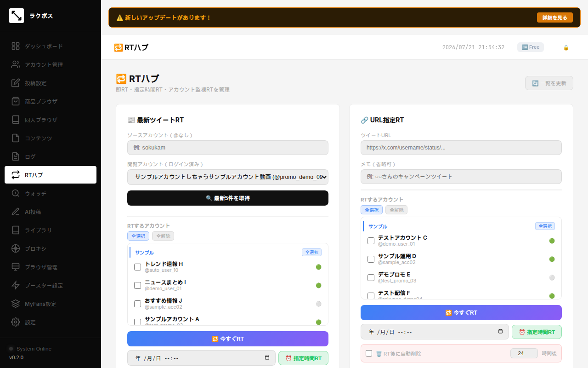Click the プロキシ compass icon

16,248
